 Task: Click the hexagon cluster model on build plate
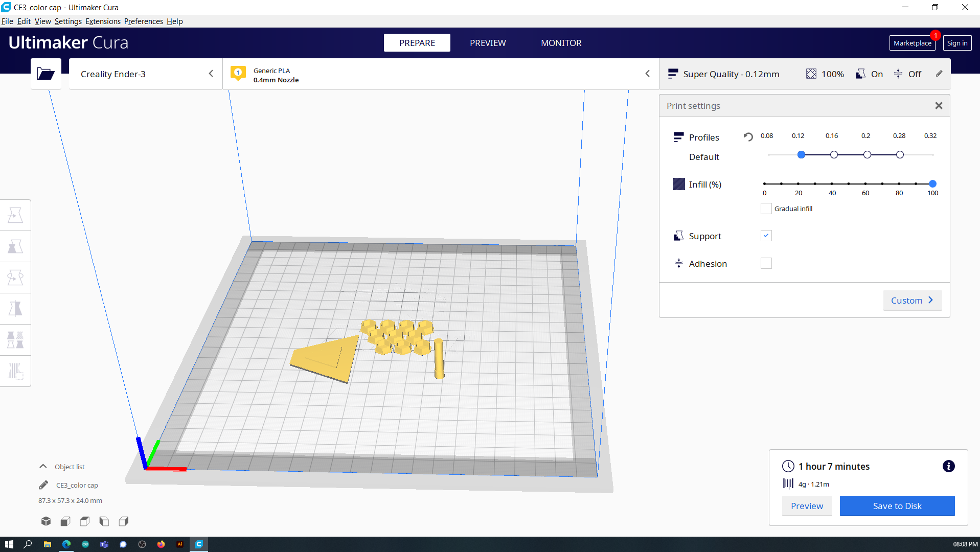tap(397, 337)
